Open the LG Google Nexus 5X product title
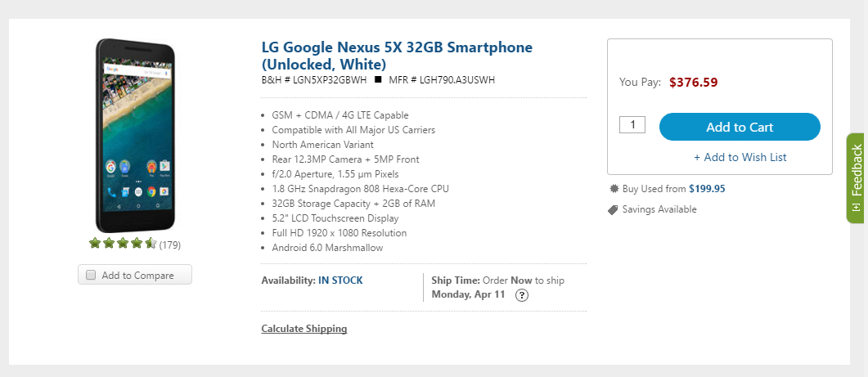Viewport: 868px width, 377px height. 397,56
